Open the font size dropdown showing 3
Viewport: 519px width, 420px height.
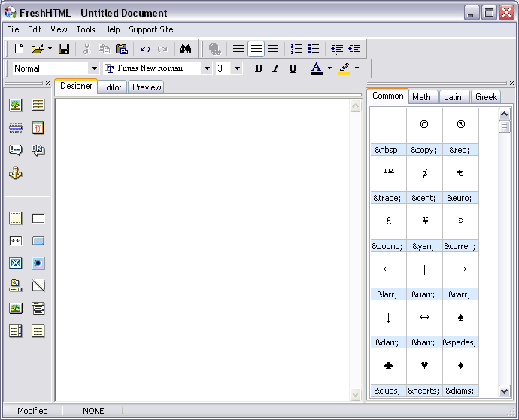[237, 68]
